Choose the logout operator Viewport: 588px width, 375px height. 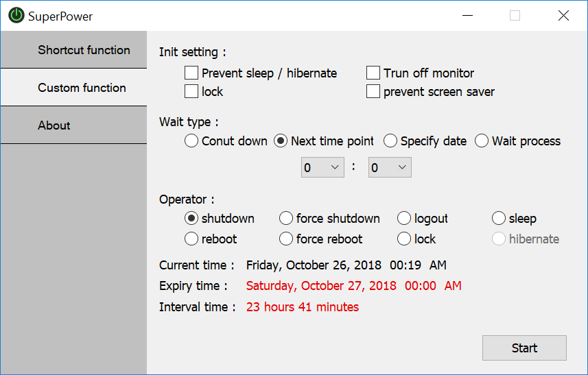pos(405,219)
